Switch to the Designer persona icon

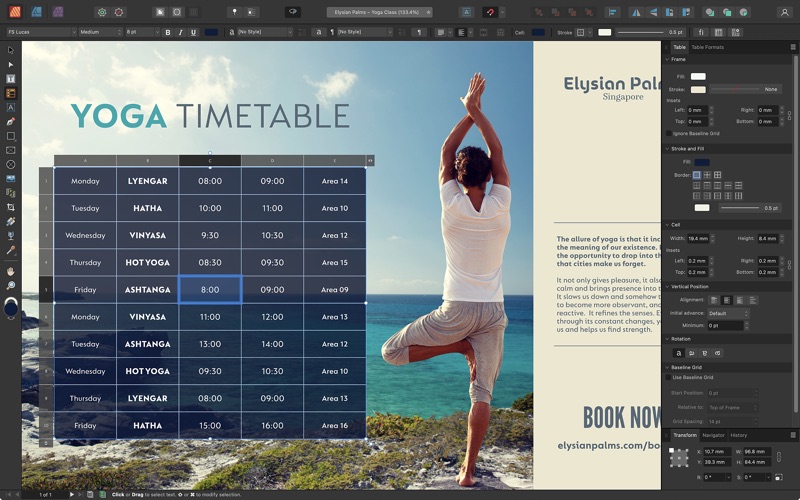point(36,12)
